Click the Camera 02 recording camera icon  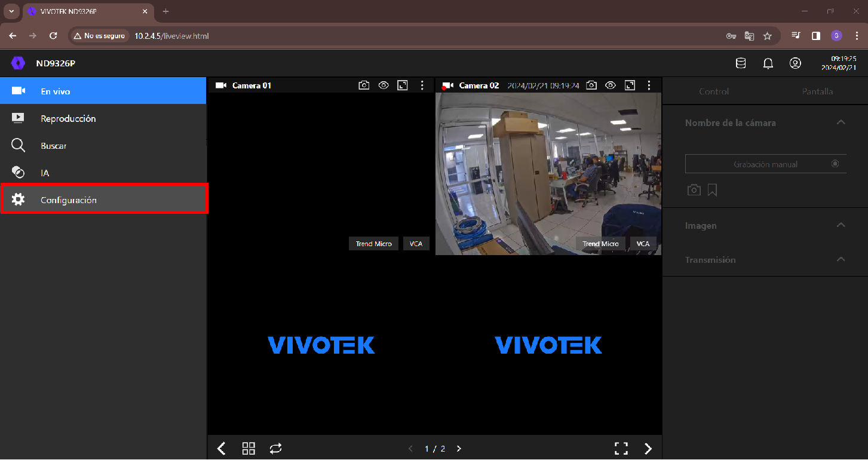(x=448, y=85)
